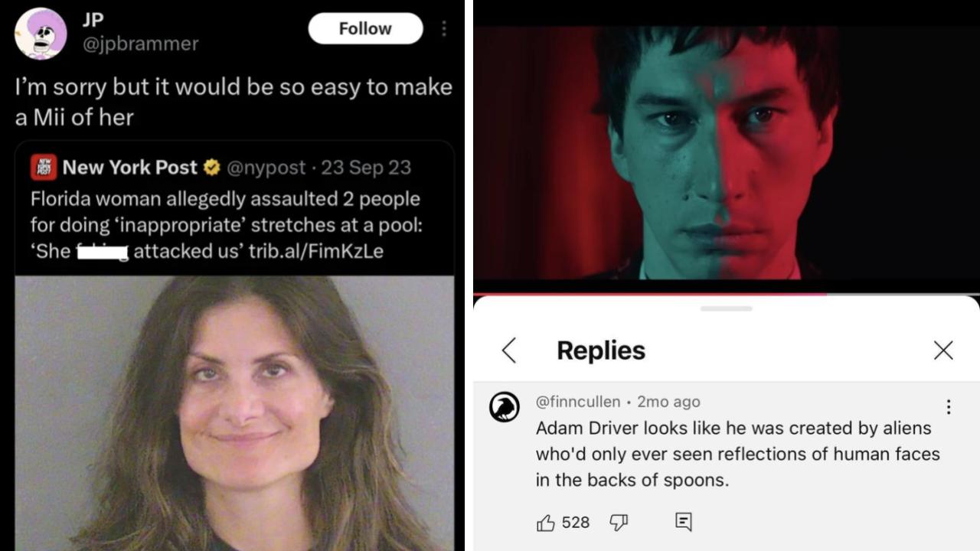Close the Replies panel
The height and width of the screenshot is (551, 980).
[943, 350]
